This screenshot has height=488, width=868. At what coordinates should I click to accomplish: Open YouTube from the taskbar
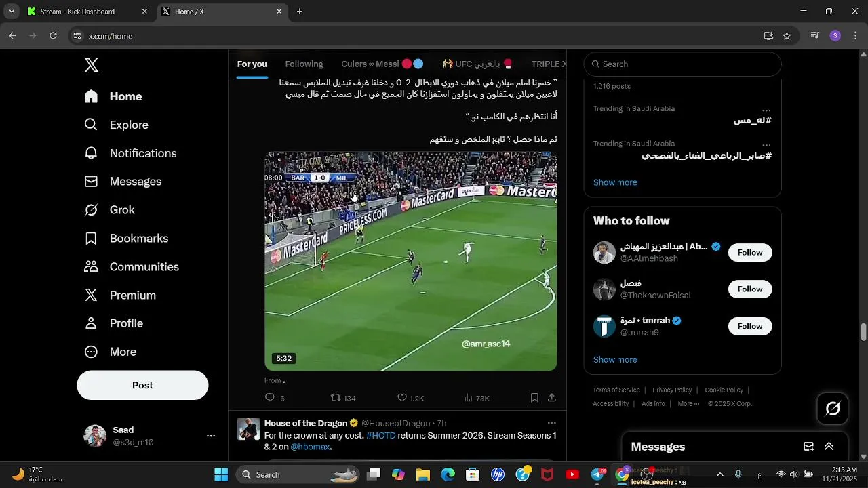[x=572, y=474]
